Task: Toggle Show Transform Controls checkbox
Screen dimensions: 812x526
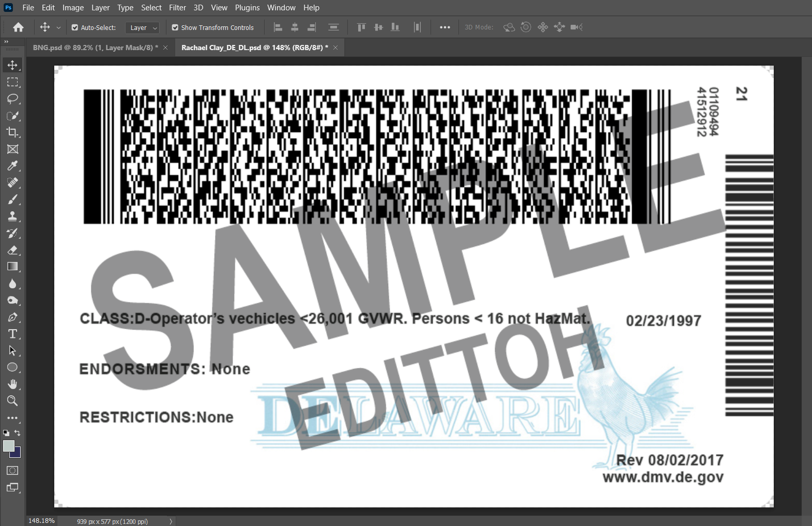Action: point(175,27)
